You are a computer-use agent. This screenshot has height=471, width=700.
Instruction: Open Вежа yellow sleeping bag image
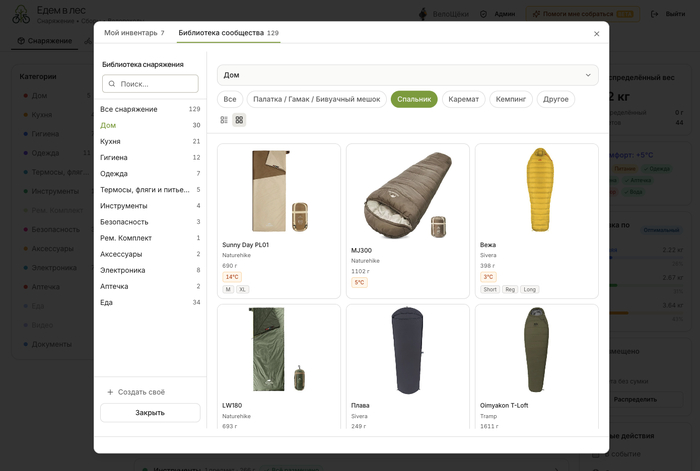[540, 190]
